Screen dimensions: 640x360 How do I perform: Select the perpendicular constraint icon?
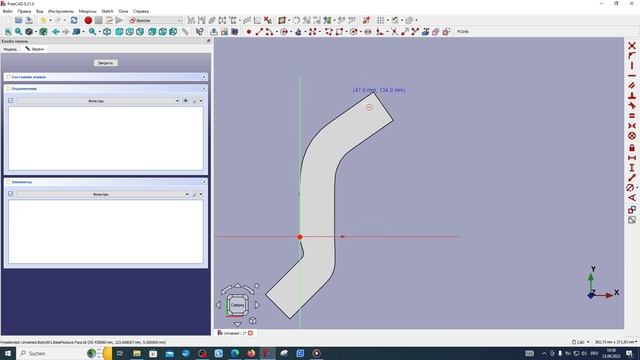632,96
